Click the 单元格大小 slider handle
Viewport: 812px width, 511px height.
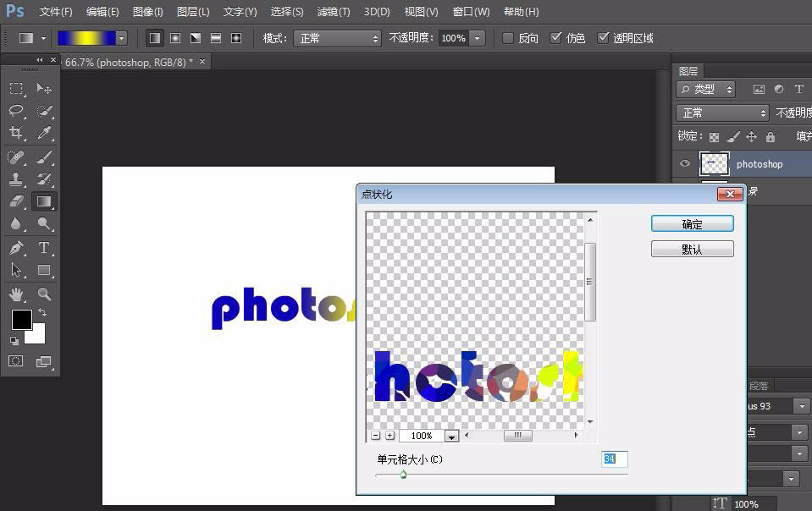[x=403, y=475]
